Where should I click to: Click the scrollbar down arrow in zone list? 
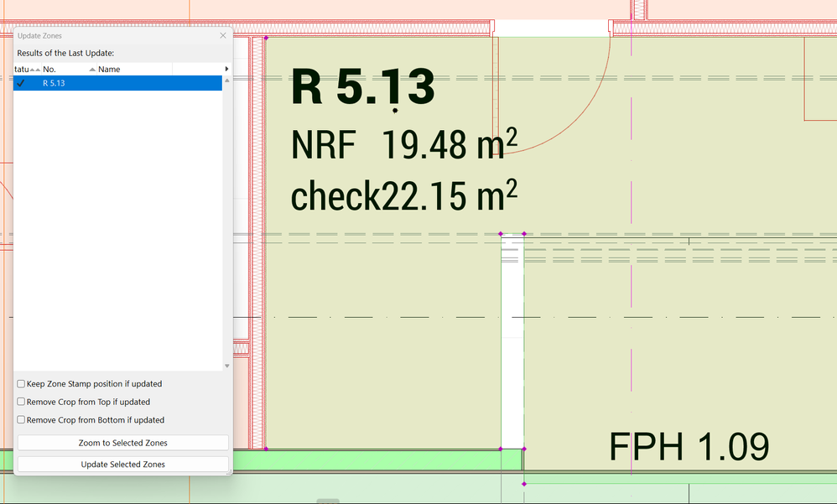pyautogui.click(x=226, y=364)
